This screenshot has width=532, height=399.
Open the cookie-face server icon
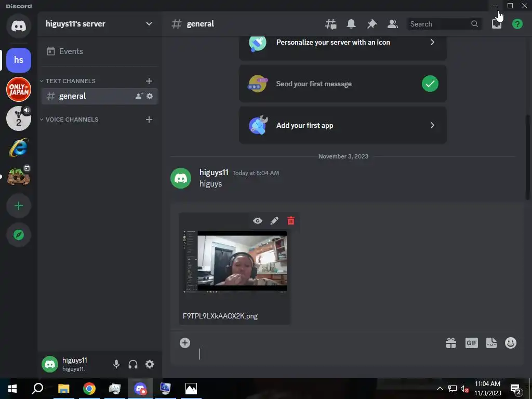tap(19, 177)
